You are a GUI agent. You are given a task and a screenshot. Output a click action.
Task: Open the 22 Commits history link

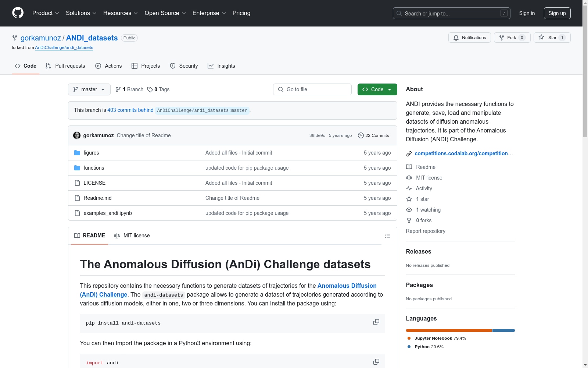click(373, 135)
